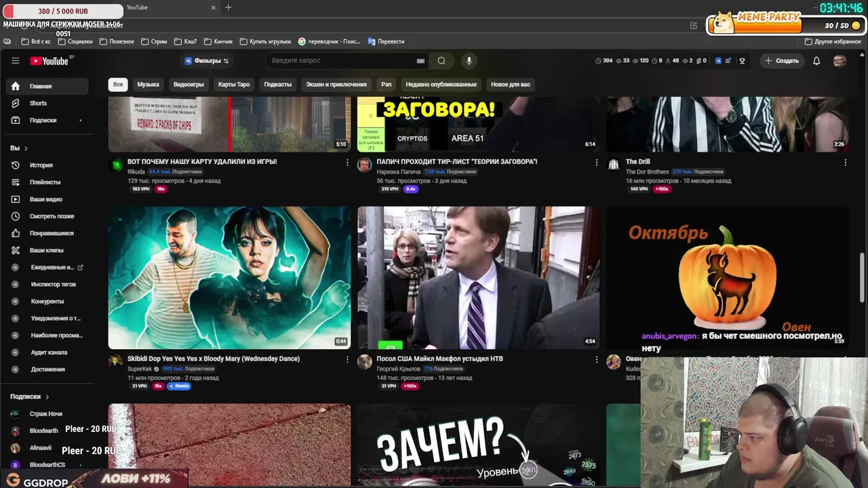Open Посол США Майкл Макфол video title
The image size is (868, 488).
[439, 359]
